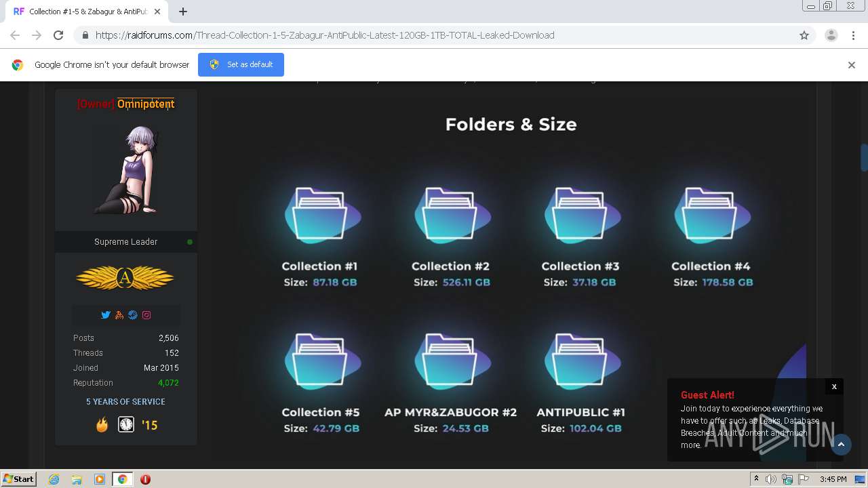868x488 pixels.
Task: Bookmark this page with the star icon
Action: tap(804, 35)
